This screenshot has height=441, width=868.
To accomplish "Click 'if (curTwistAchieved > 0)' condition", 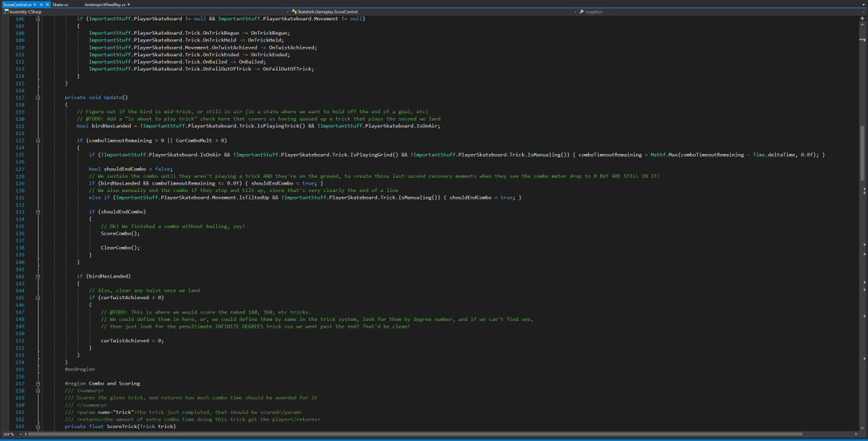I will pos(127,298).
